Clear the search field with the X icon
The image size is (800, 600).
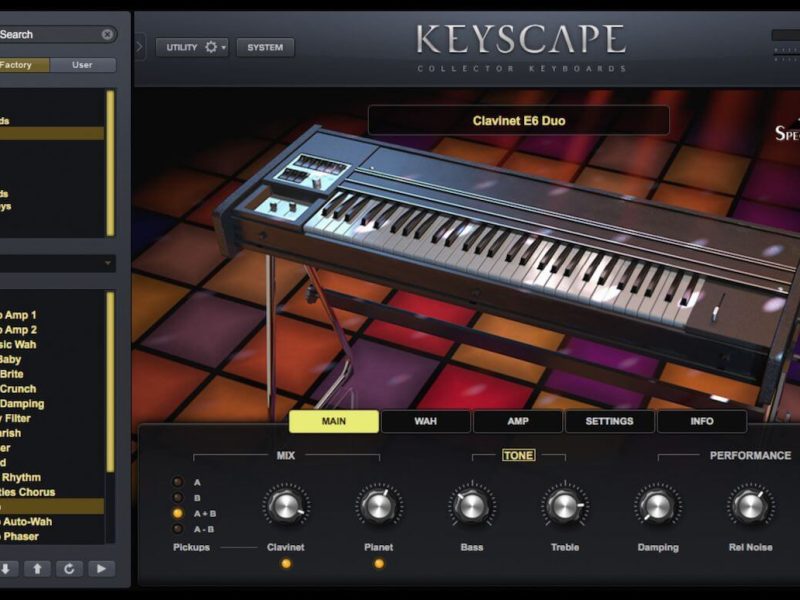click(x=107, y=35)
